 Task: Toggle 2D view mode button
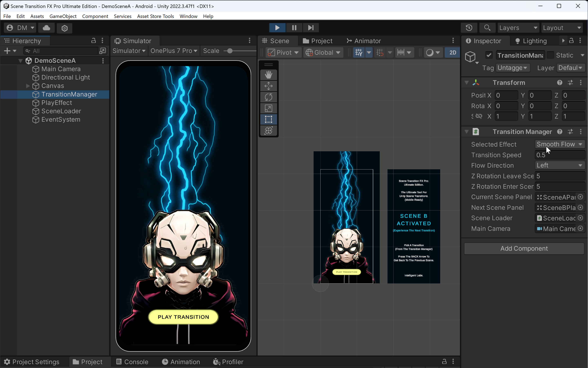click(452, 52)
